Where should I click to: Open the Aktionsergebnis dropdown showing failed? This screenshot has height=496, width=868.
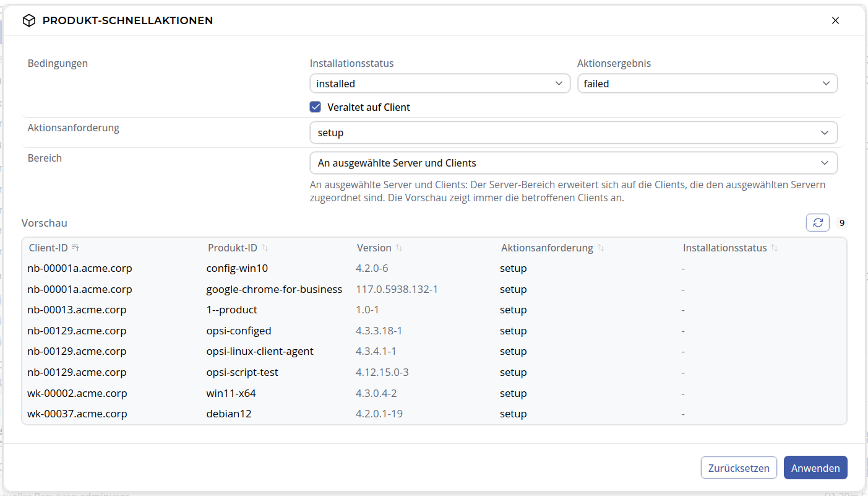click(x=707, y=84)
